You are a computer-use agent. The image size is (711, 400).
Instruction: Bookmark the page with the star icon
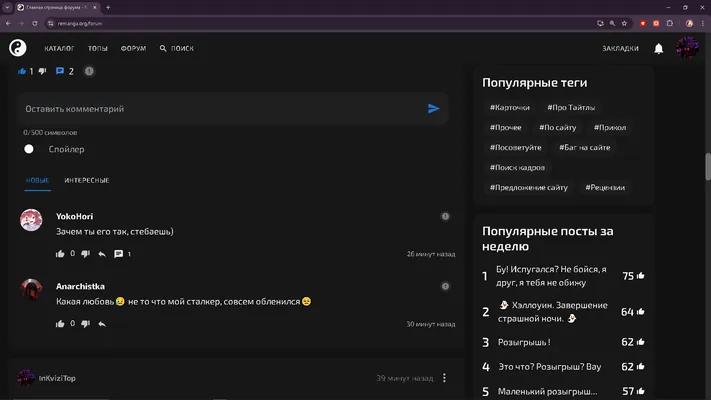[x=624, y=23]
